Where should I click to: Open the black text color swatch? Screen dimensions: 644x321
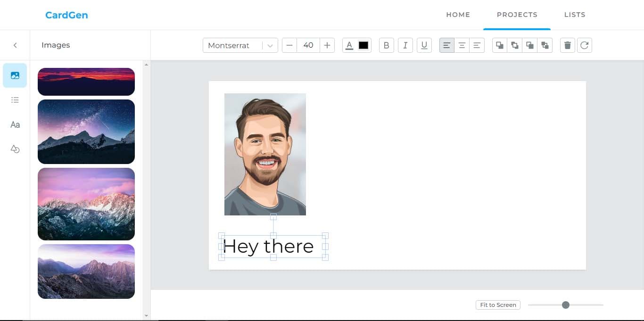tap(363, 45)
